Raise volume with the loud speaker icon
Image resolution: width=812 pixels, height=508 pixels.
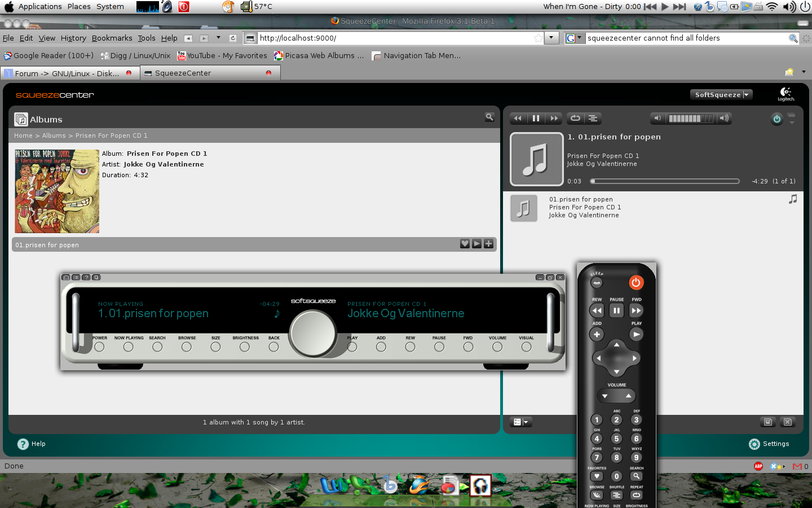[x=724, y=119]
